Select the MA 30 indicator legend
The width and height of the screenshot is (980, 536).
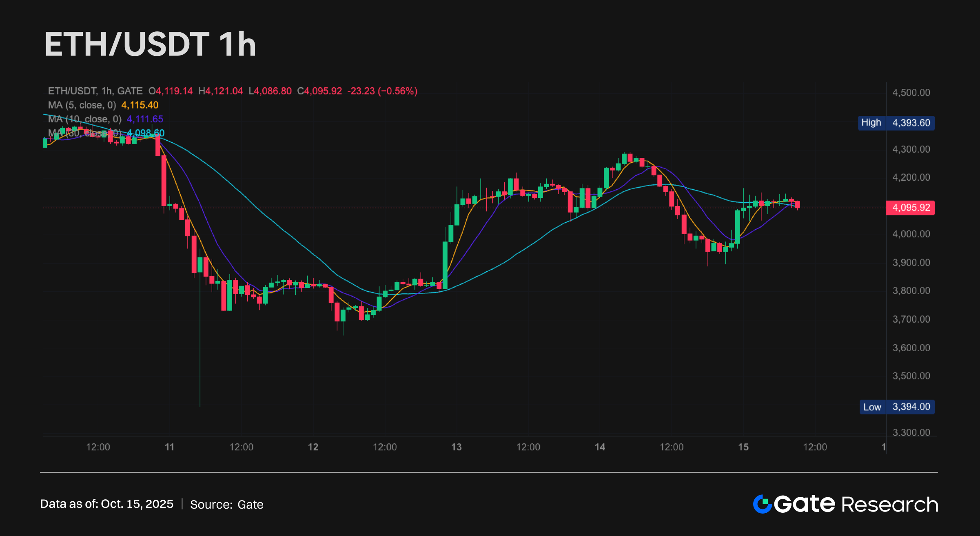pos(85,133)
